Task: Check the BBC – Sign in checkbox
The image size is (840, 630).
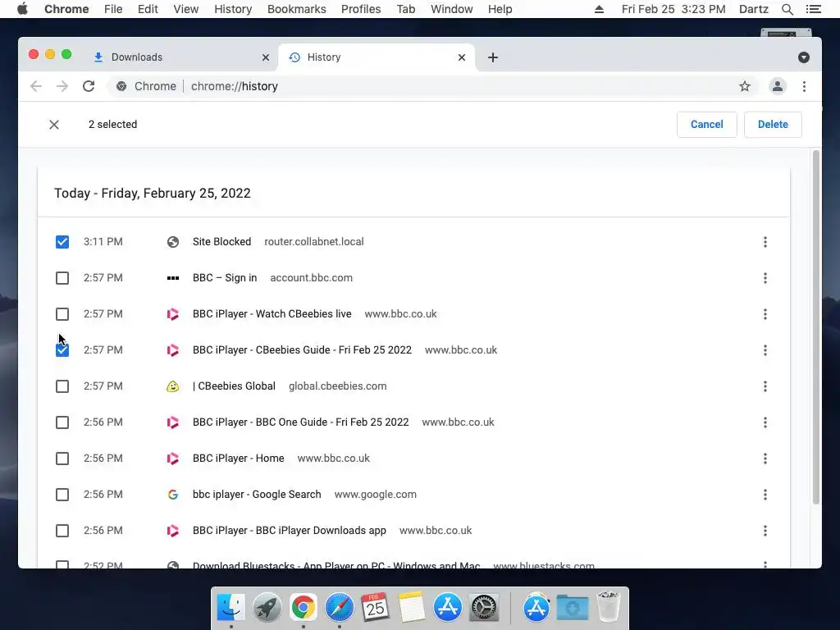Action: click(x=62, y=278)
